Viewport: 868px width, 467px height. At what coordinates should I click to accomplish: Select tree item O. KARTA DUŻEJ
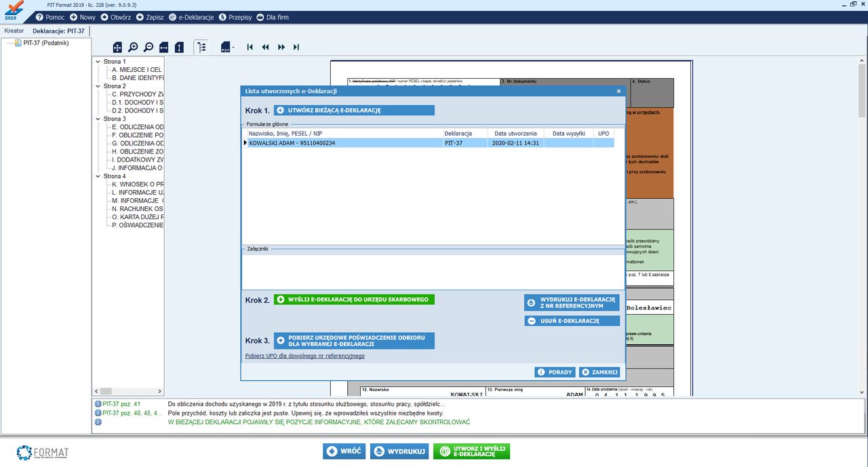tap(138, 217)
